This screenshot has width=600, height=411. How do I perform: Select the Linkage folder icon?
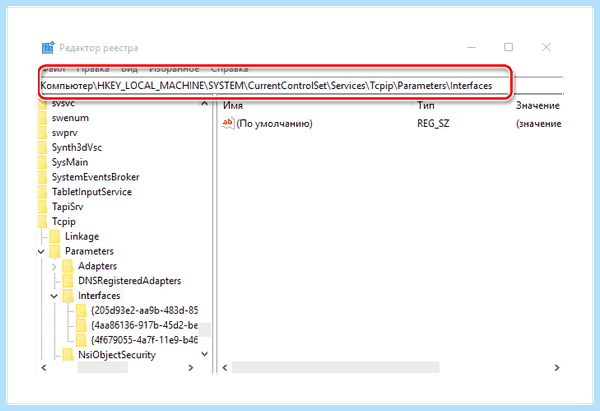(x=55, y=236)
